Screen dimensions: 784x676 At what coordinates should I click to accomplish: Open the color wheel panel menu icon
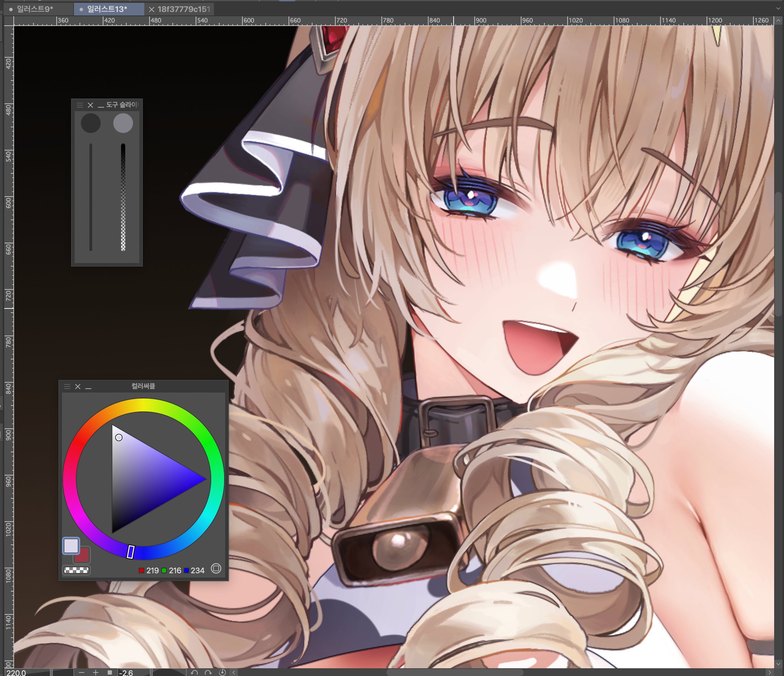(x=67, y=386)
